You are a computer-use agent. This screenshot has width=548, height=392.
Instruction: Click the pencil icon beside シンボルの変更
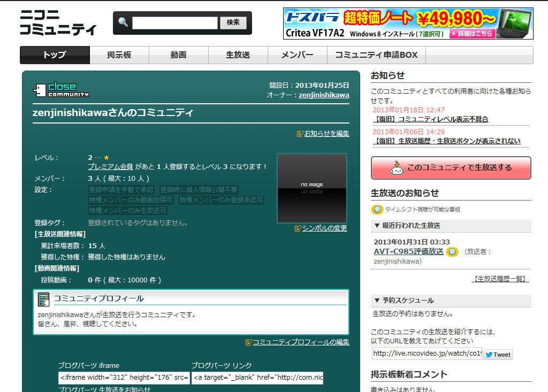coord(298,228)
